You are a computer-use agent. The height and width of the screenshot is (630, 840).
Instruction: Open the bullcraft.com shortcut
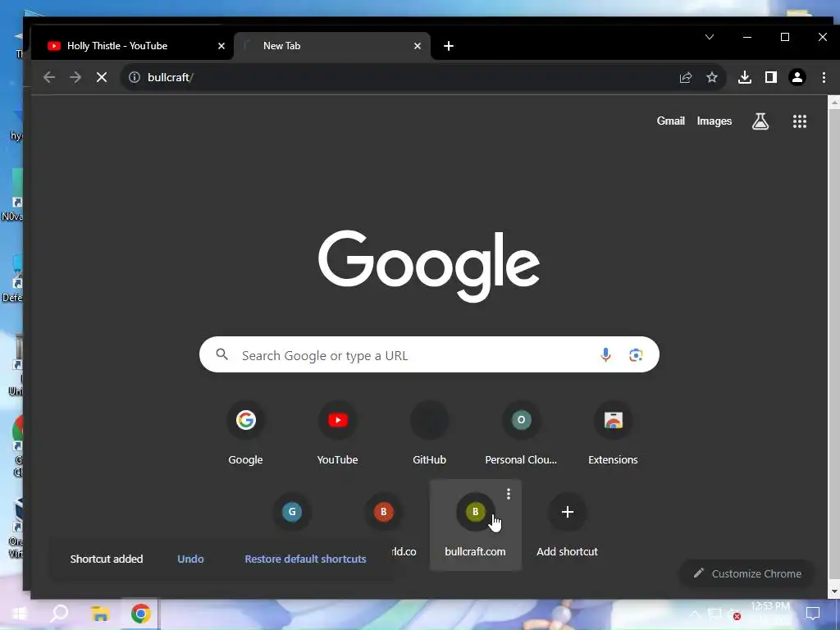(475, 525)
